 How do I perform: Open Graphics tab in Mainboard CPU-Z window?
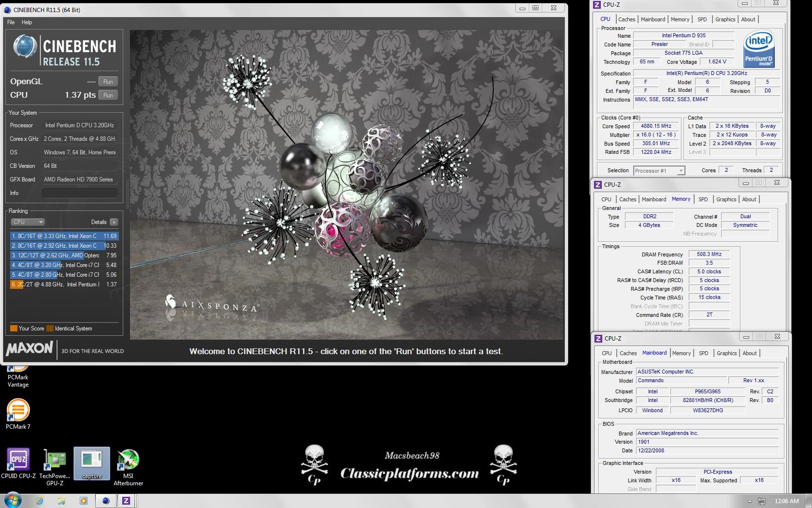click(726, 353)
